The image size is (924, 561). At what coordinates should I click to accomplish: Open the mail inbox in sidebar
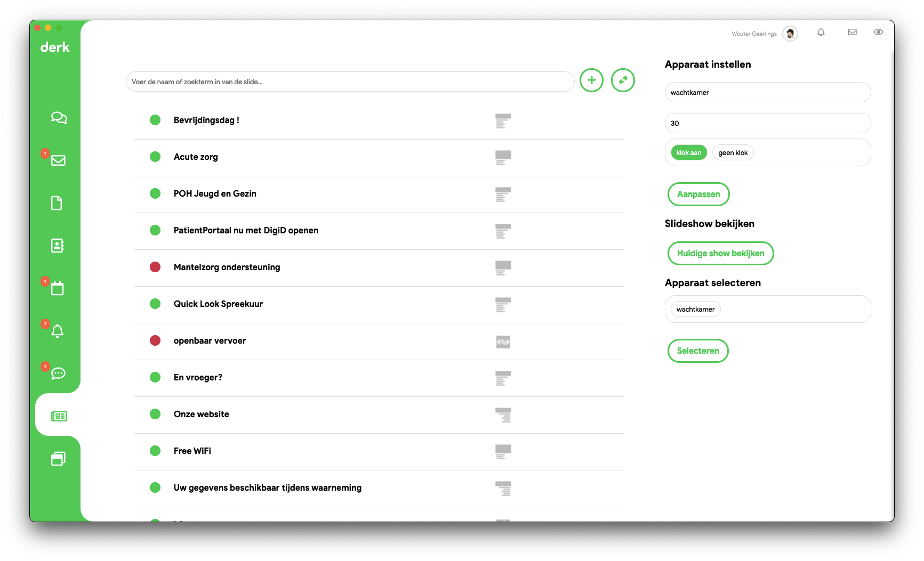(x=58, y=160)
